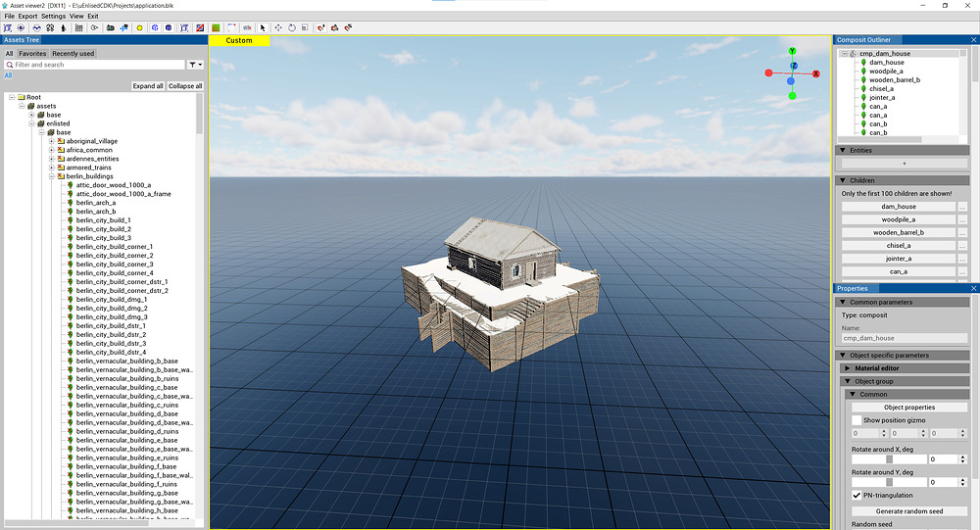Expand the armored_trains folder
The image size is (980, 530).
(52, 168)
